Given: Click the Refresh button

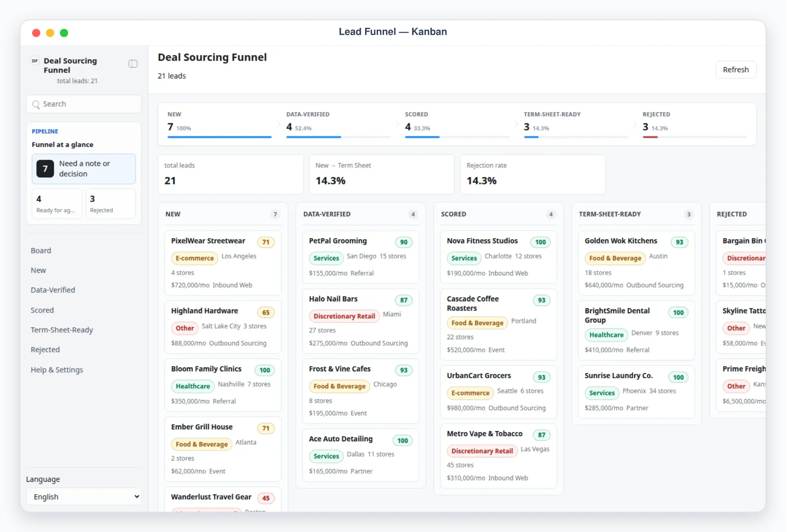Looking at the screenshot, I should (735, 70).
